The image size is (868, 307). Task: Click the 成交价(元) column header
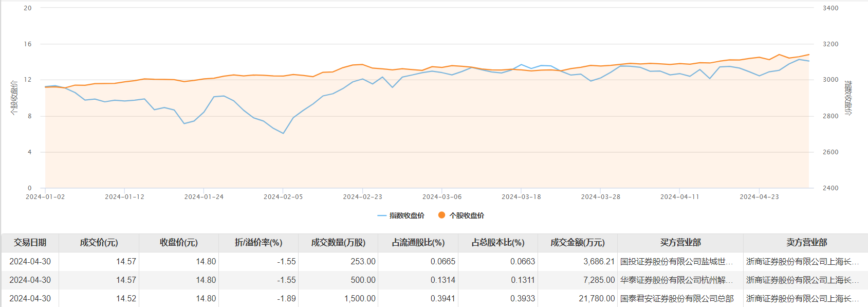tap(99, 243)
